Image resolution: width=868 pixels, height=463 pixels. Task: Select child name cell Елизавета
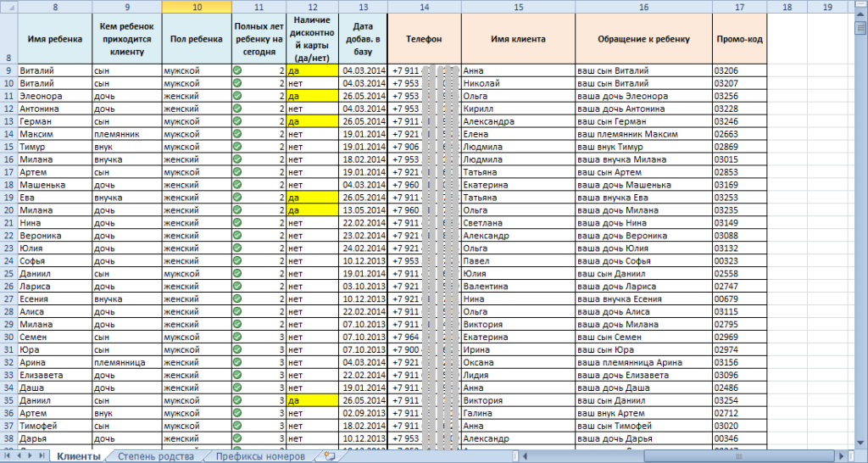(x=55, y=375)
